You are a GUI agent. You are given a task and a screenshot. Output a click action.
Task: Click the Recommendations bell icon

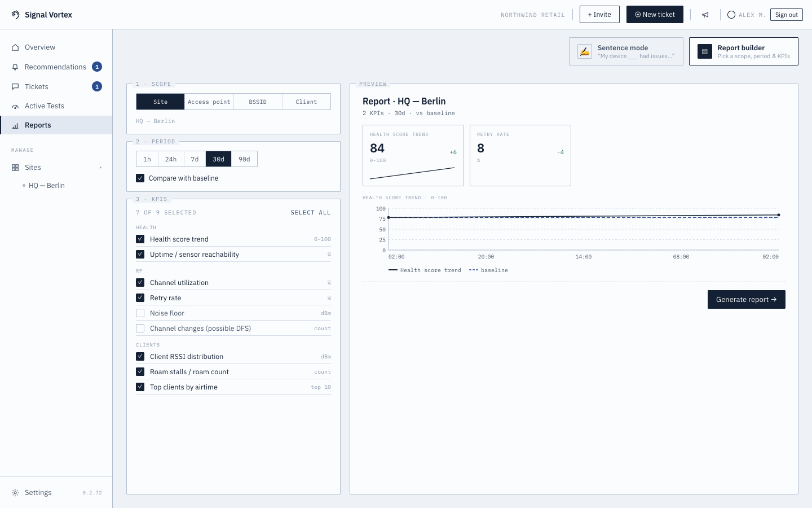[x=15, y=67]
